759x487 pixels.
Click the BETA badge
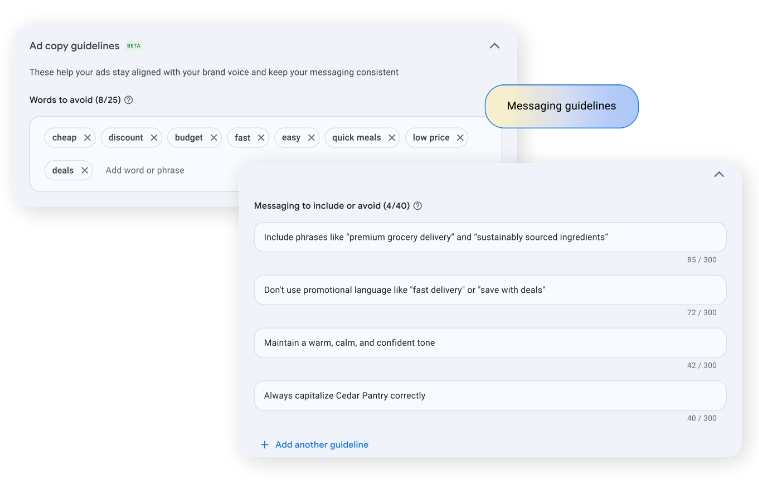134,46
